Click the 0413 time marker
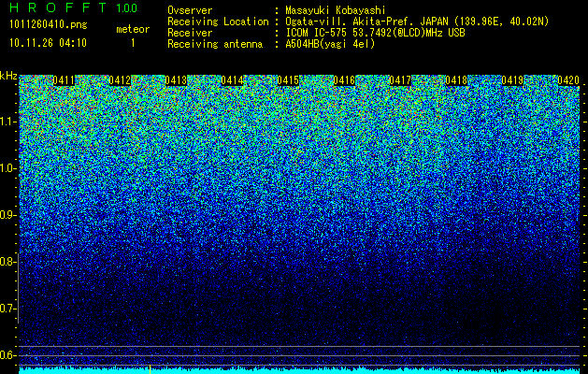 (x=176, y=80)
